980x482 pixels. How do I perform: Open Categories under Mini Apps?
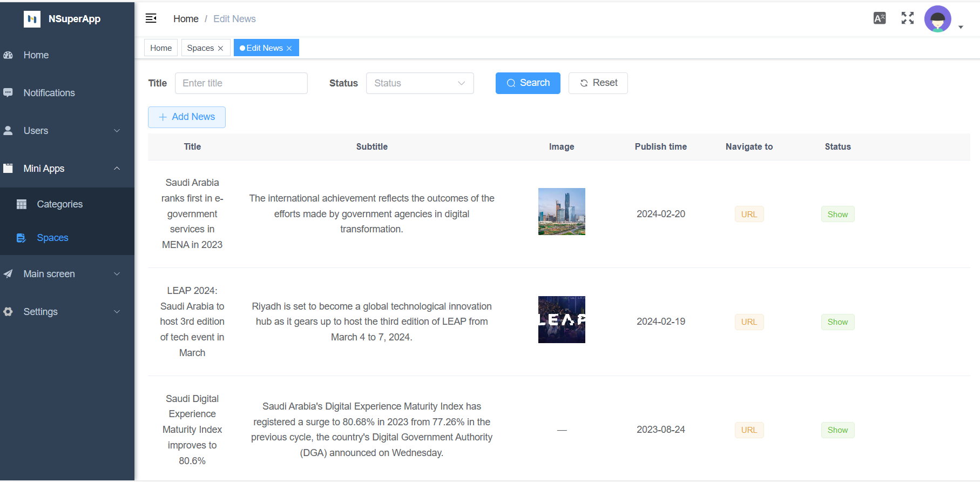coord(59,204)
